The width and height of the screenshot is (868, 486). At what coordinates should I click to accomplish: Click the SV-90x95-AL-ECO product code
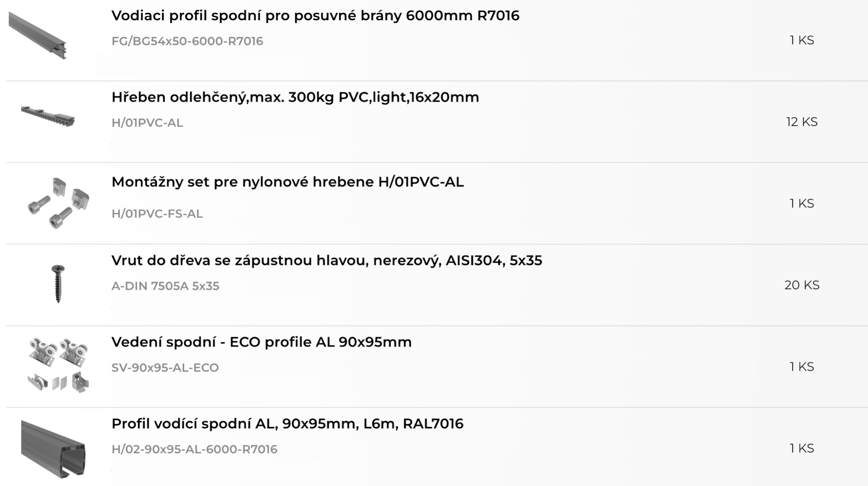coord(165,368)
